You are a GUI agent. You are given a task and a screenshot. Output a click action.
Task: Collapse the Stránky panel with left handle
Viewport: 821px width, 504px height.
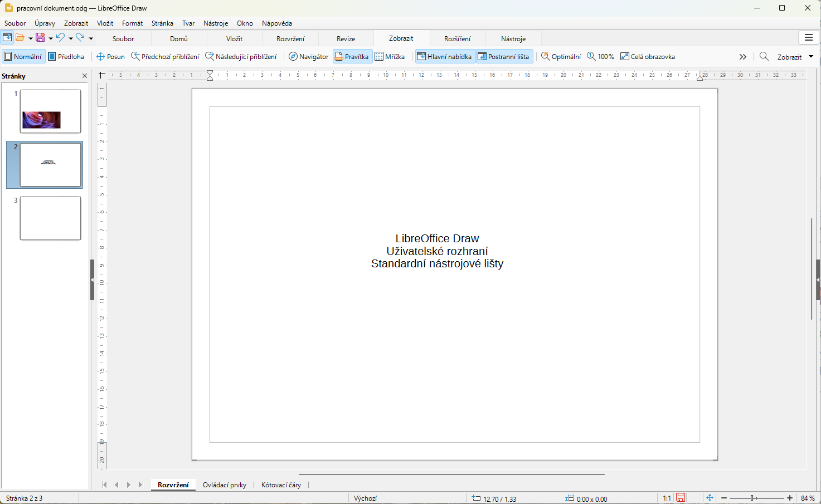pos(92,280)
